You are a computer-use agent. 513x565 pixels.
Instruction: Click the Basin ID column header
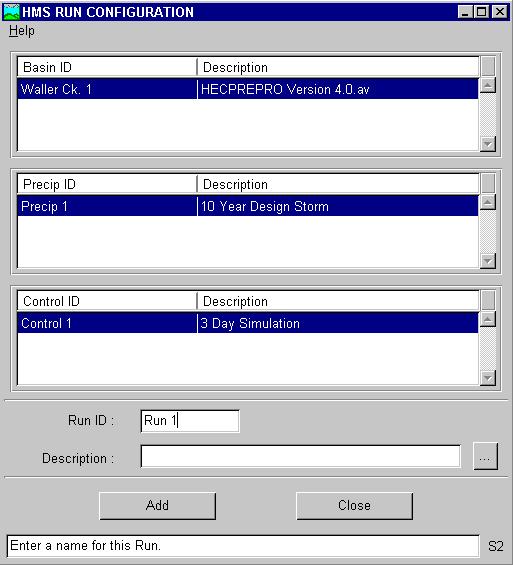coord(107,67)
